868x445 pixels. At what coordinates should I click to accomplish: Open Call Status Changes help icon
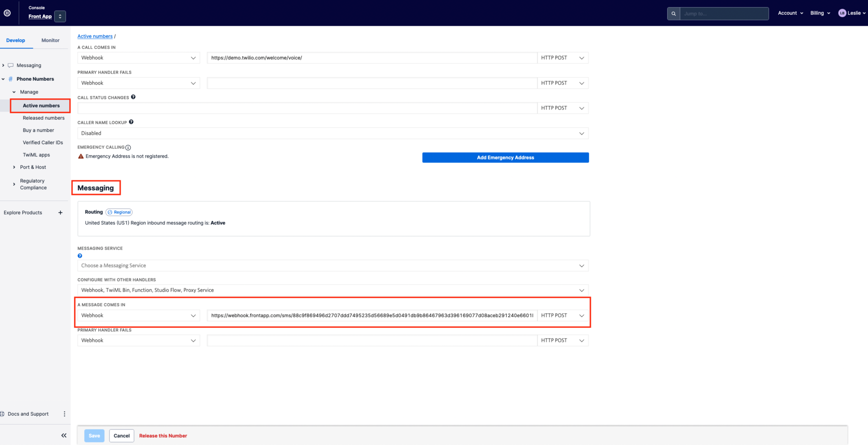coord(133,97)
